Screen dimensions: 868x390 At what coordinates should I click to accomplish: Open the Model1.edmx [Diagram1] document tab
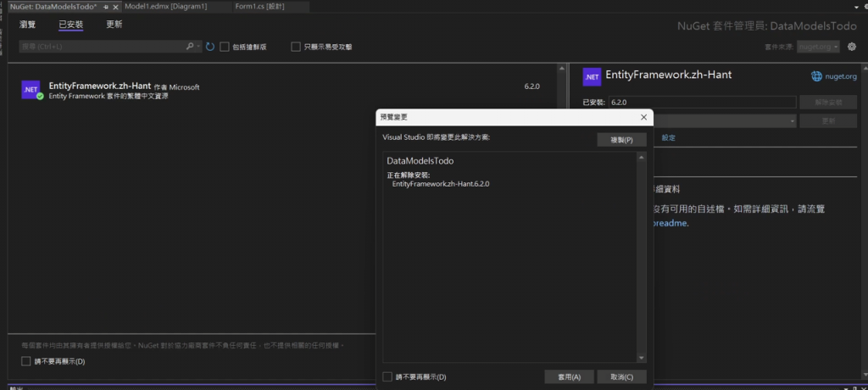click(x=166, y=7)
